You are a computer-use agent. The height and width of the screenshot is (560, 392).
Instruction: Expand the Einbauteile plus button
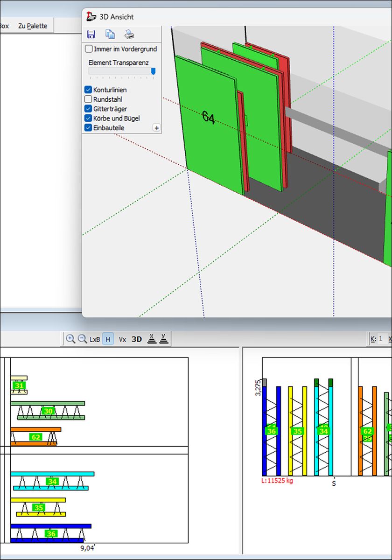pos(156,128)
